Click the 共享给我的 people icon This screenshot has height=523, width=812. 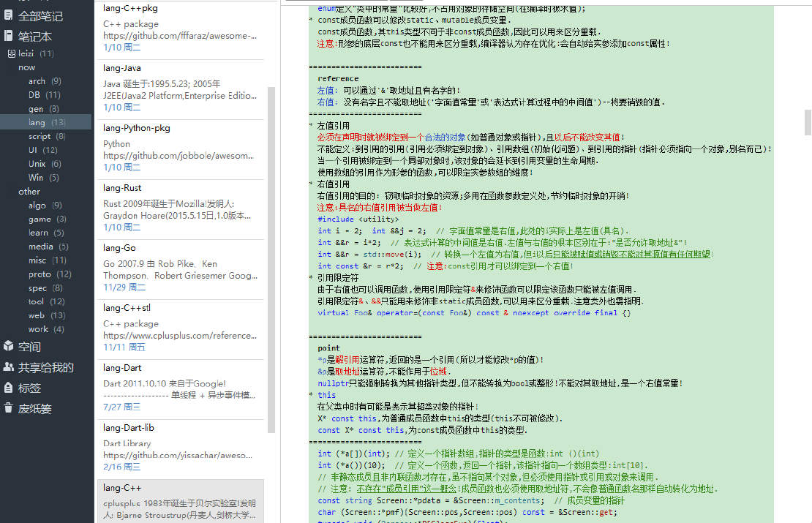coord(8,366)
